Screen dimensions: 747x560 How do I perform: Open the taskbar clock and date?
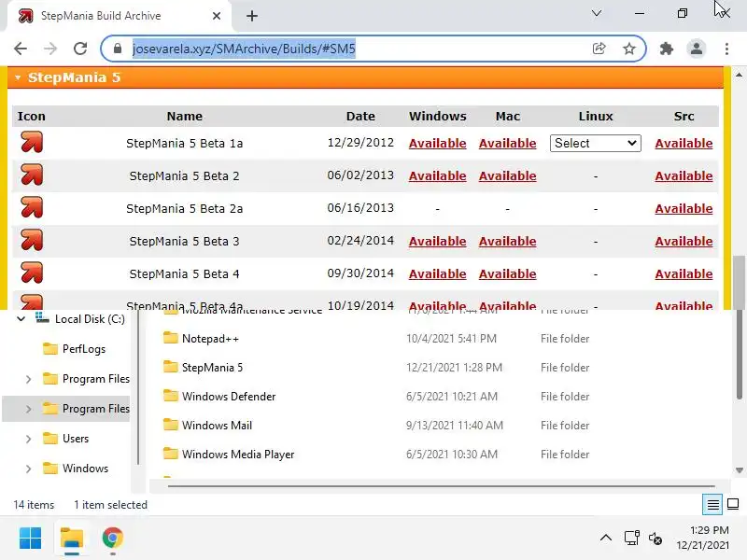coord(703,538)
